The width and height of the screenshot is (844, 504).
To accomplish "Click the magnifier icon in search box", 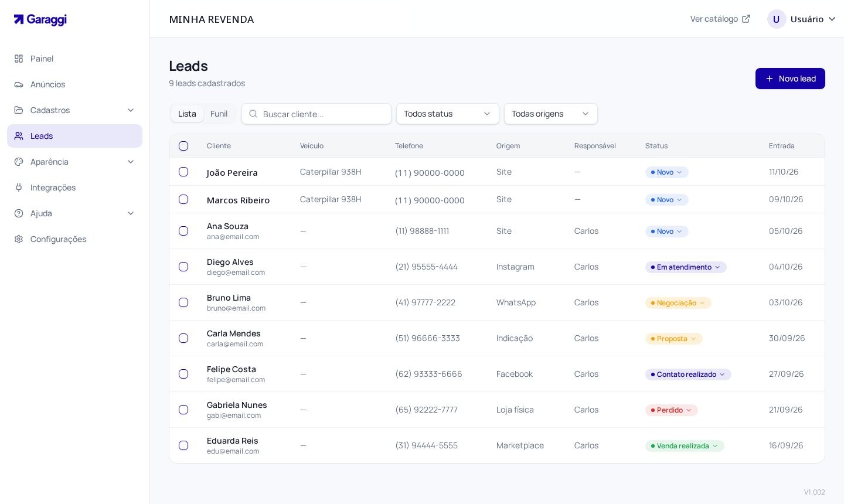I will [253, 114].
